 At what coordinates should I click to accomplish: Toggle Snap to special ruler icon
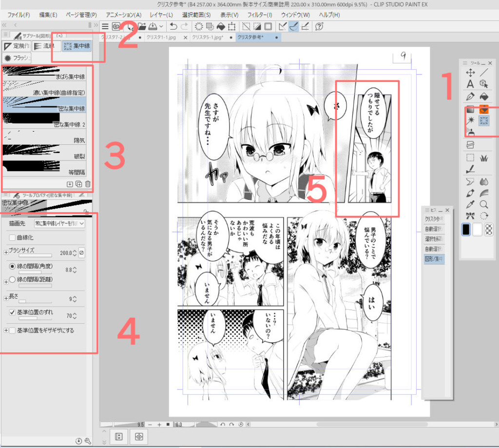click(294, 26)
